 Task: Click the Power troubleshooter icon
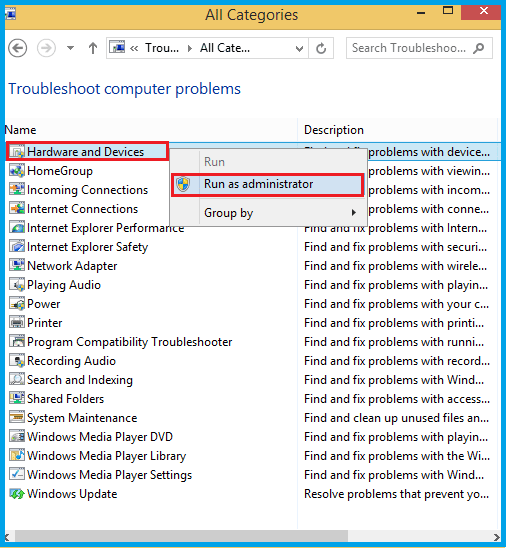click(17, 304)
